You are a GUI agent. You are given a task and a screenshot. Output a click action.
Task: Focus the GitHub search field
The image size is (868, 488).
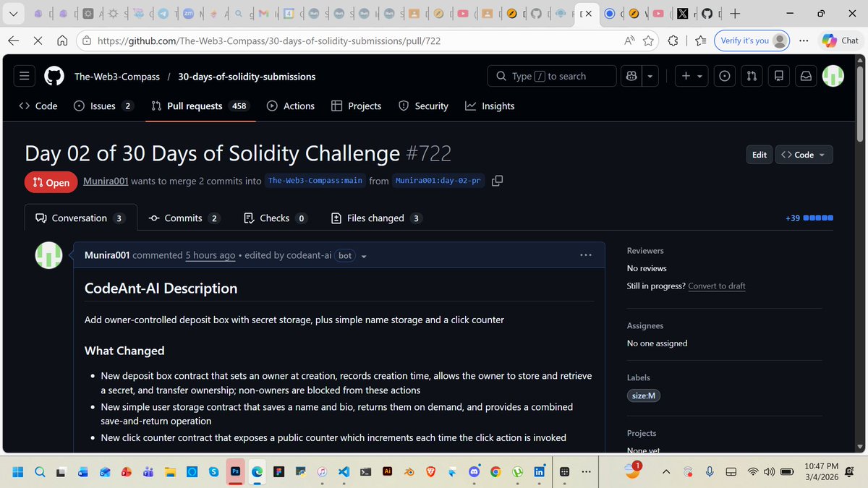(x=553, y=76)
